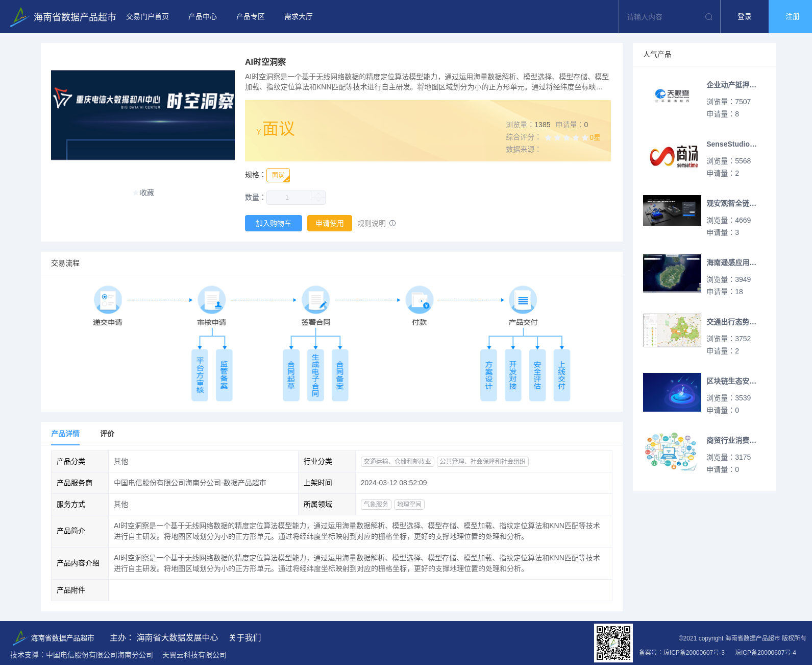The image size is (812, 665).
Task: Click the 合同起草 step box
Action: click(291, 375)
